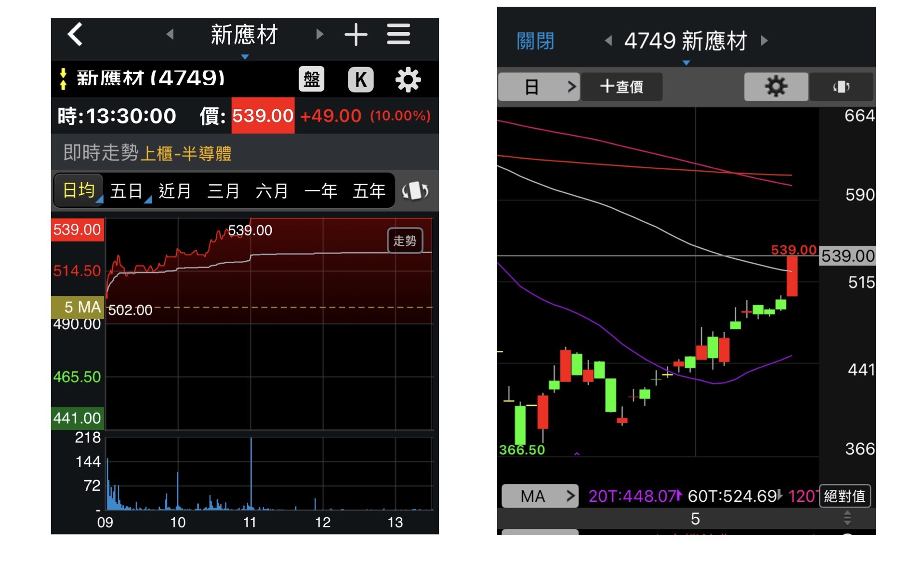
Task: Click the 366.50 low price label
Action: pyautogui.click(x=522, y=450)
